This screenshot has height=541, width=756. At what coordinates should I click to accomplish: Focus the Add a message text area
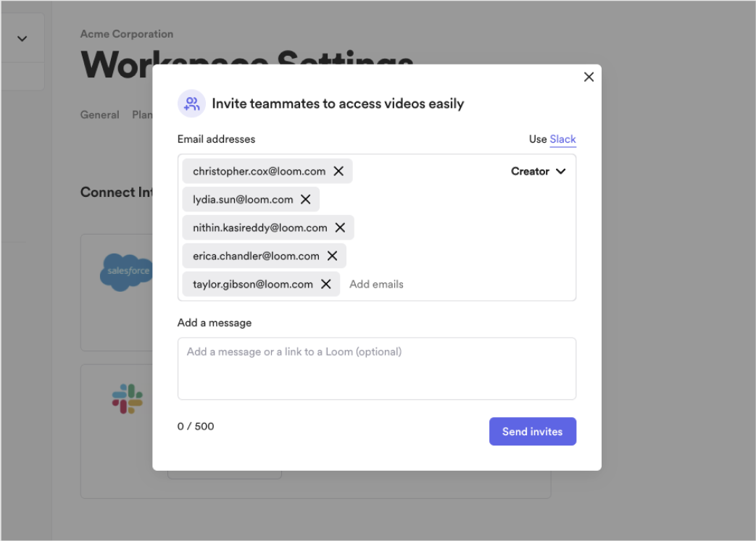[x=377, y=369]
